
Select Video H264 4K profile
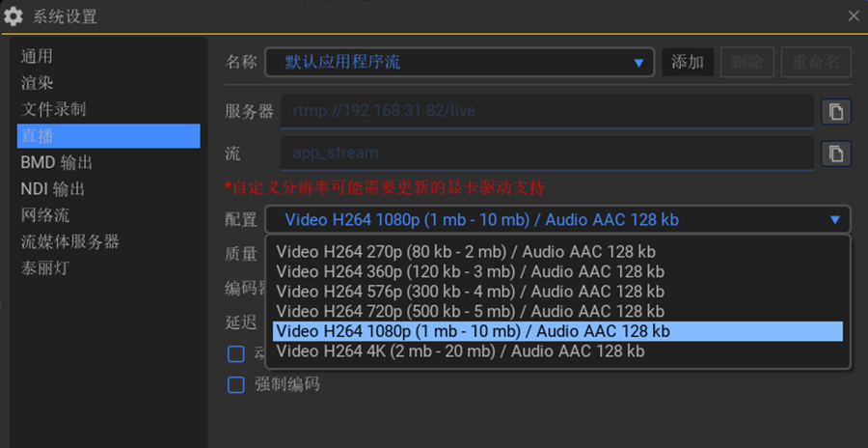(460, 351)
